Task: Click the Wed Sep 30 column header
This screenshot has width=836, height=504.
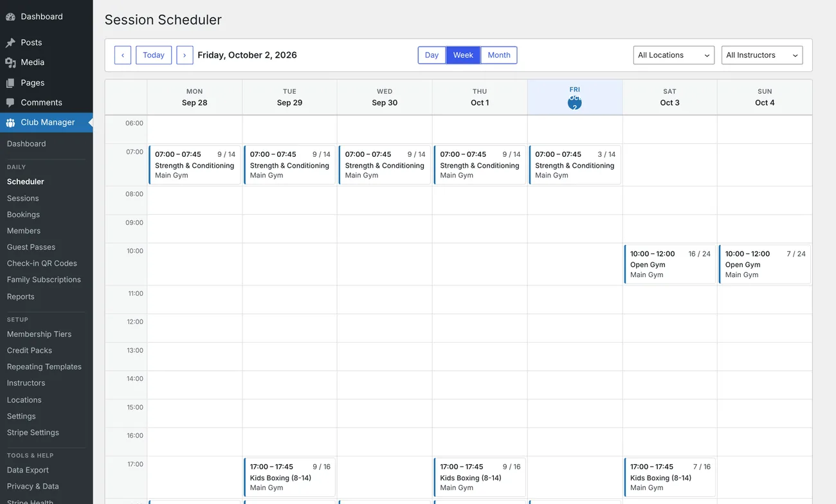Action: 385,97
